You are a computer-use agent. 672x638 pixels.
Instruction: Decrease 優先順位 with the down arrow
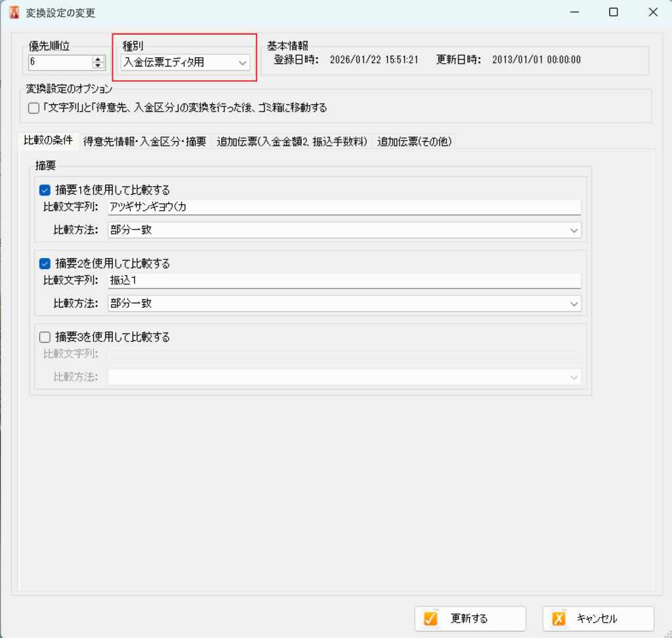click(98, 66)
